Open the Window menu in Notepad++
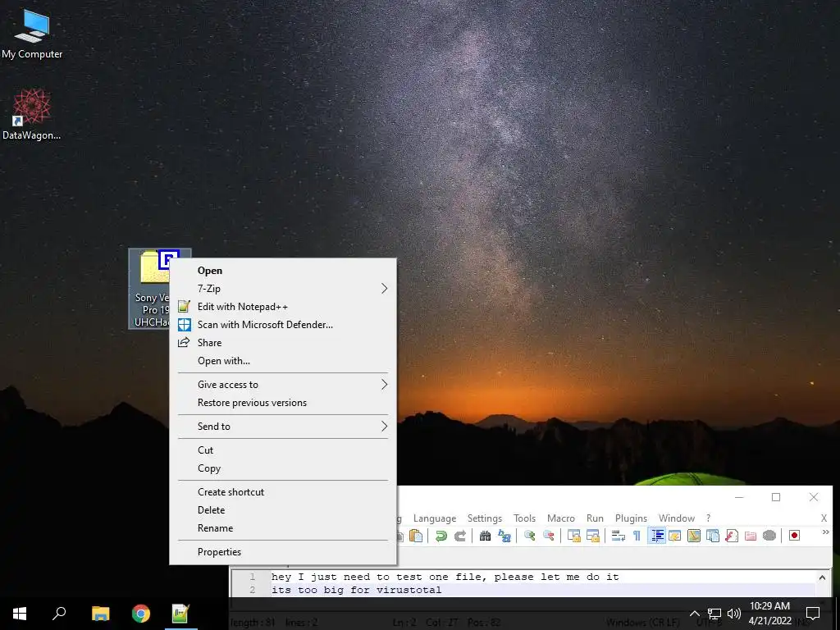840x630 pixels. [677, 518]
